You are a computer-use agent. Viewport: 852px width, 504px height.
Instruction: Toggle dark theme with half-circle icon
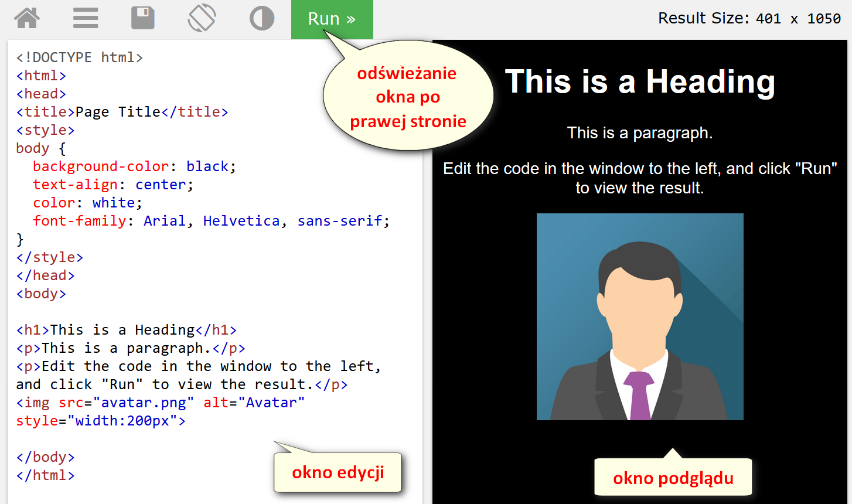pos(262,18)
